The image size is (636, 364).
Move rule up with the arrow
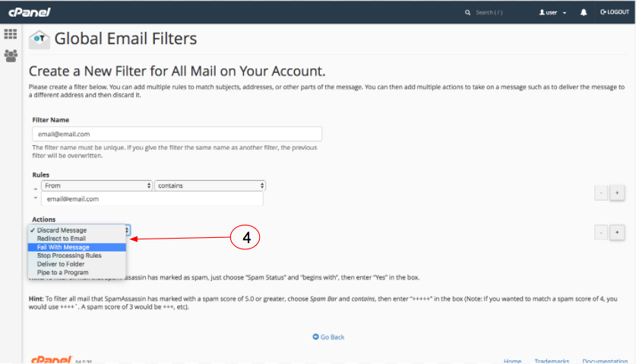(36, 188)
